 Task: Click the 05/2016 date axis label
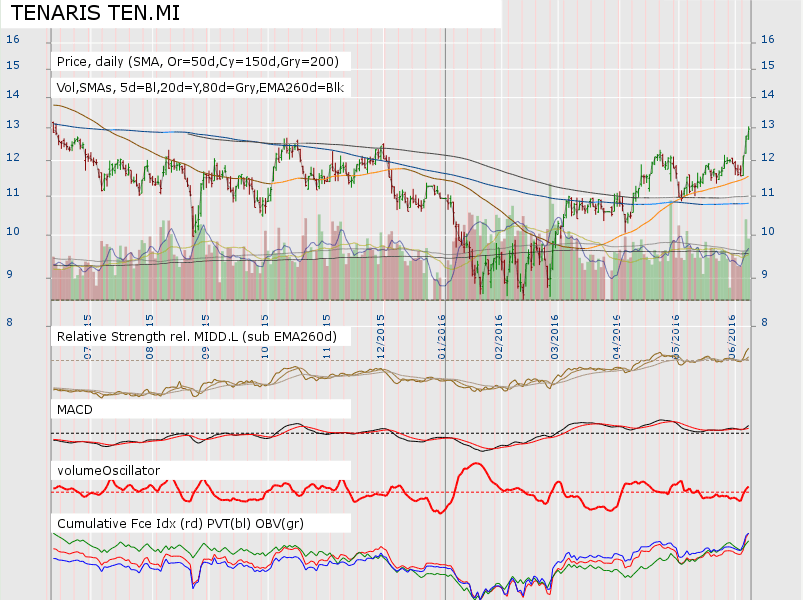[676, 337]
